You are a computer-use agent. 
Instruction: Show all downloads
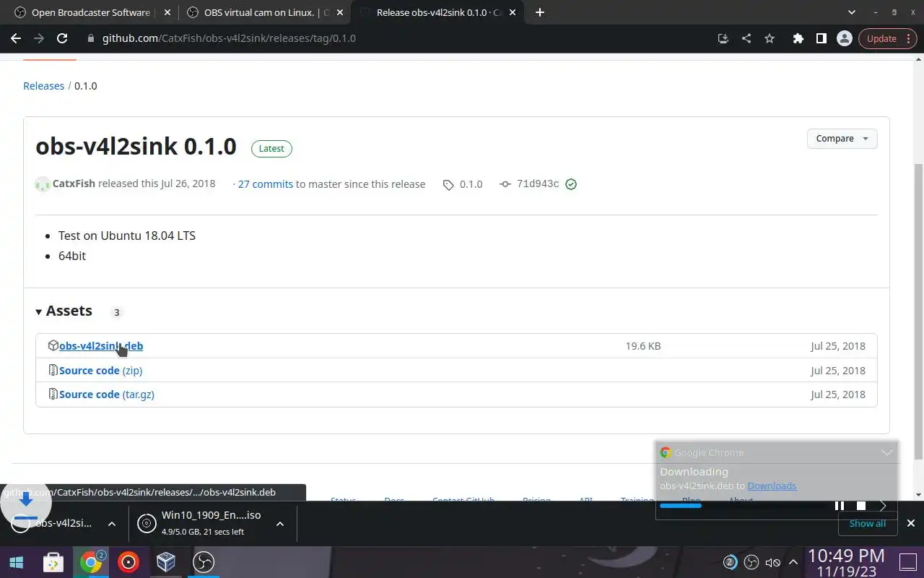tap(867, 523)
